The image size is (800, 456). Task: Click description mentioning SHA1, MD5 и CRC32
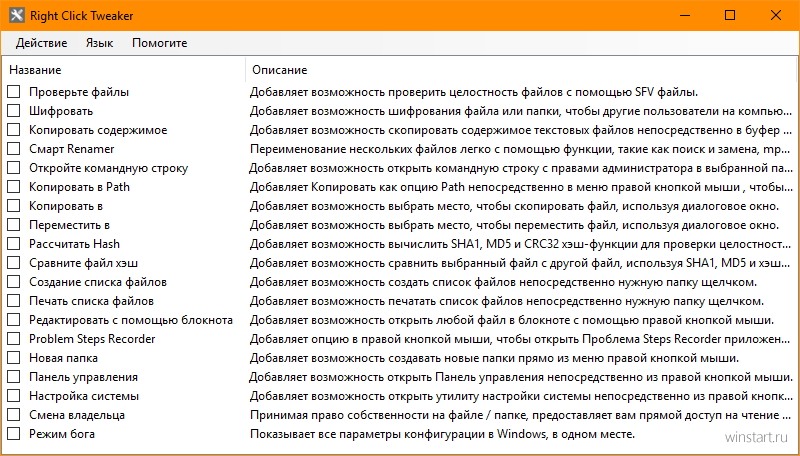(520, 244)
